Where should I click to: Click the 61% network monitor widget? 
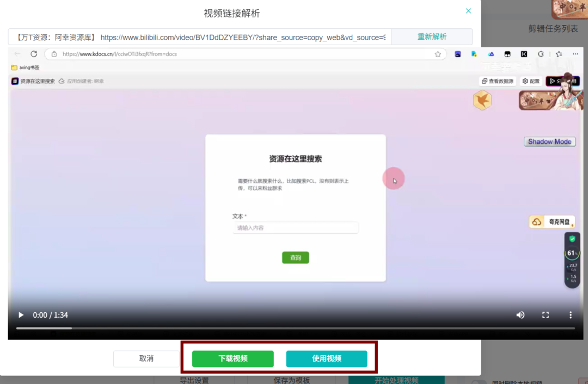pos(572,260)
